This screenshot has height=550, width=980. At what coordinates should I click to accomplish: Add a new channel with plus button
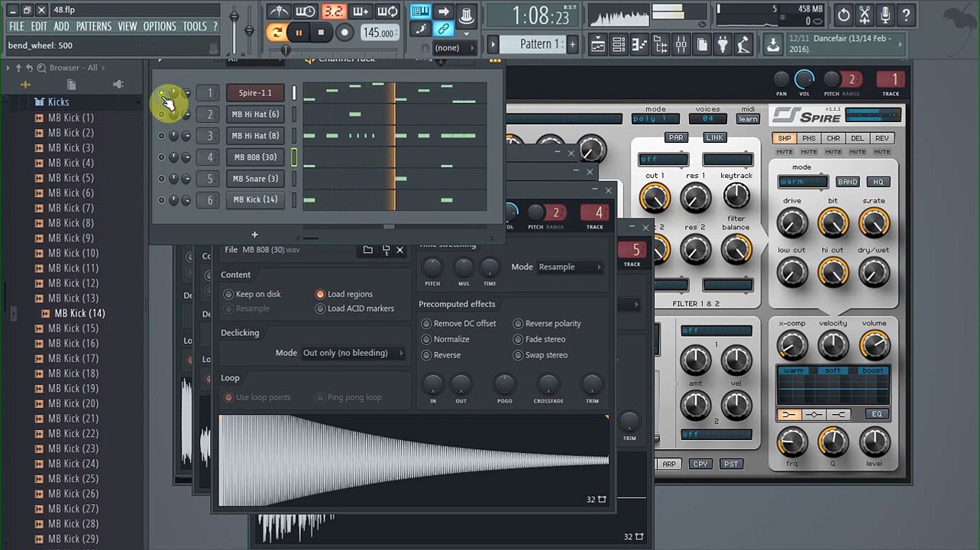click(254, 235)
